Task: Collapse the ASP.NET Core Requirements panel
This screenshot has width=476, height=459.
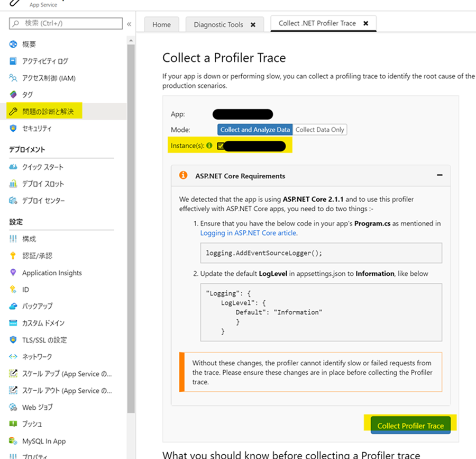Action: (440, 175)
